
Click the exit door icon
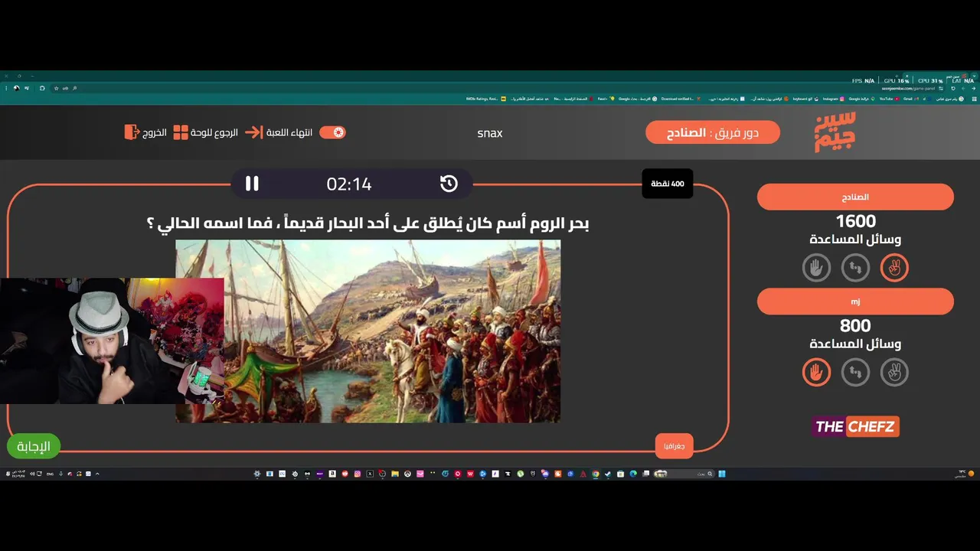tap(132, 132)
